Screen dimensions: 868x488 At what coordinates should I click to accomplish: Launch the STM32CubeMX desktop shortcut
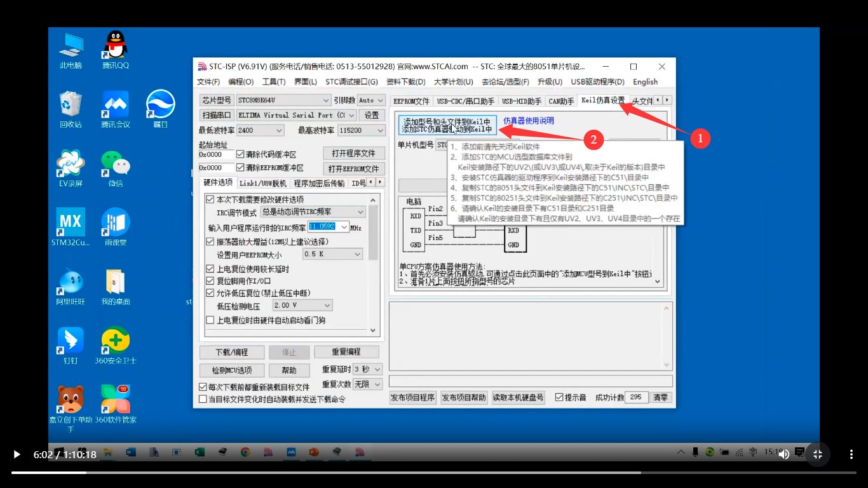point(71,227)
